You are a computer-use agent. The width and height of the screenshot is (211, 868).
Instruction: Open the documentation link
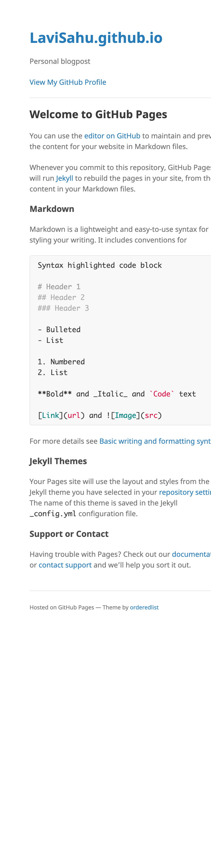[x=191, y=554]
